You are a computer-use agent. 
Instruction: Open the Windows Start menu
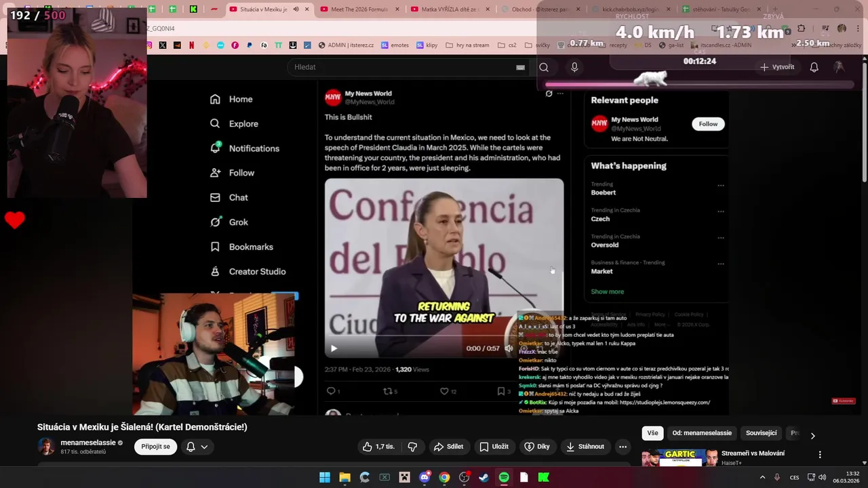325,477
